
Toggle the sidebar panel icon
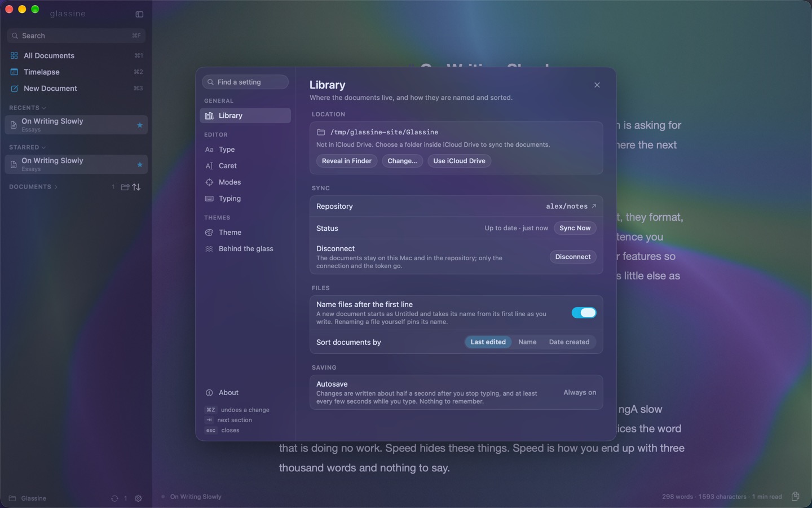[139, 14]
